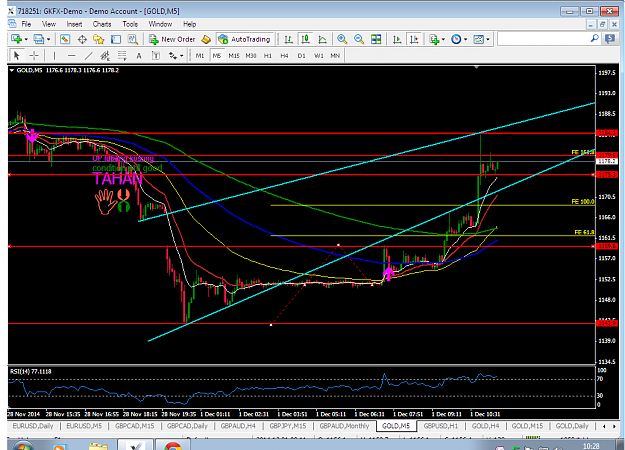Zoom in on the chart
The height and width of the screenshot is (450, 625).
coord(342,39)
